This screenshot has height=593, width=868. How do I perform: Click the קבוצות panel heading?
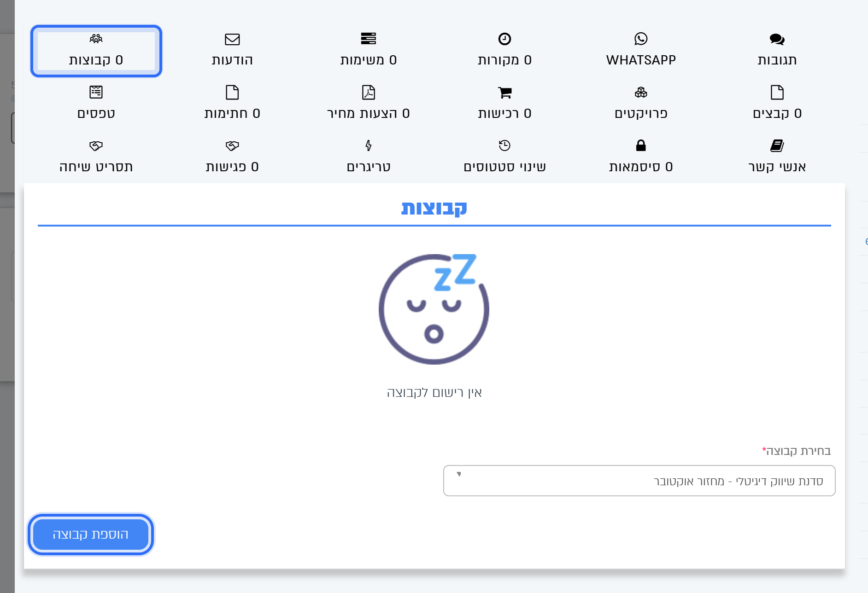tap(434, 208)
